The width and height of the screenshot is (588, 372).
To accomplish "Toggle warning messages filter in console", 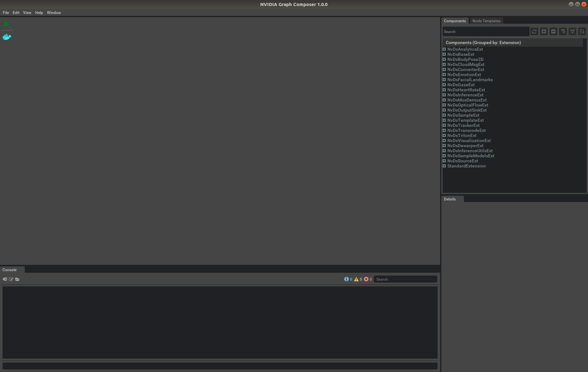I will [x=357, y=279].
